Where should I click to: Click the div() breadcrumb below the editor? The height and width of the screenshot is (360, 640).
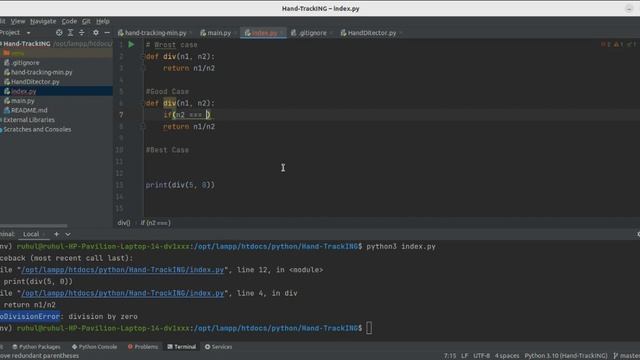[x=124, y=223]
